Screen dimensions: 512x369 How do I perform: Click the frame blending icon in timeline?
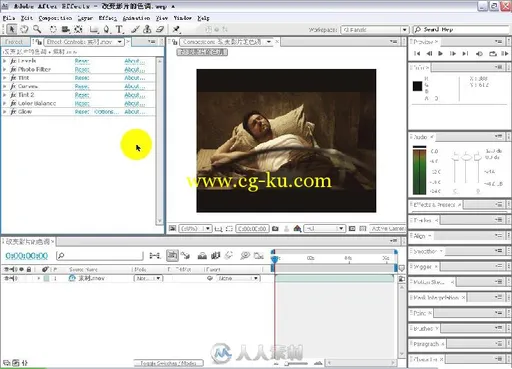pos(215,256)
